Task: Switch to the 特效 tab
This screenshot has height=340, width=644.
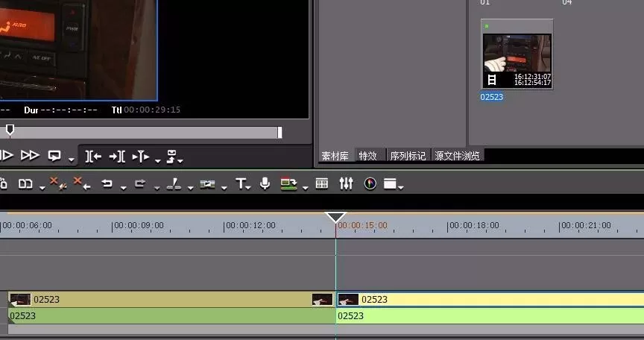Action: 367,156
